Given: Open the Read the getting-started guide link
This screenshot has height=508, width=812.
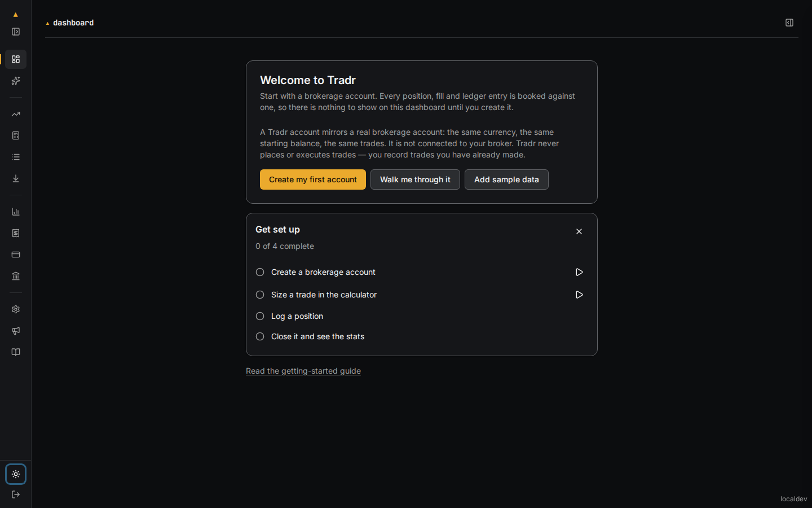Looking at the screenshot, I should coord(303,371).
